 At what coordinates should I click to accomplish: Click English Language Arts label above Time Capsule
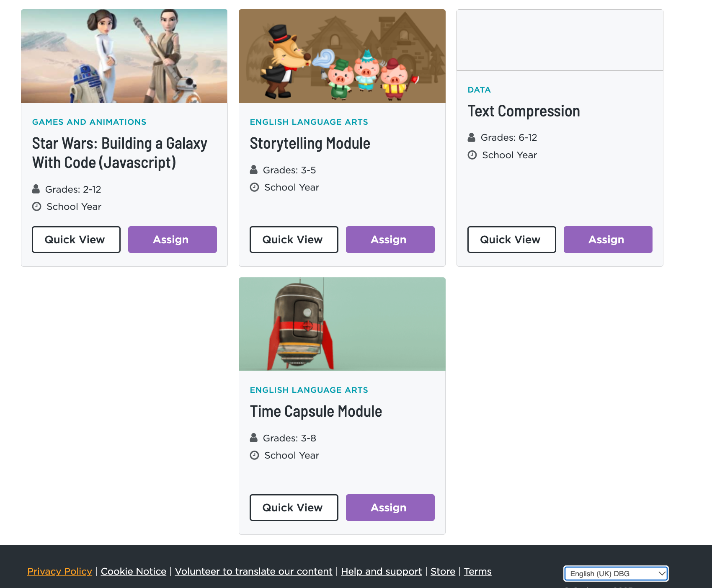(309, 390)
